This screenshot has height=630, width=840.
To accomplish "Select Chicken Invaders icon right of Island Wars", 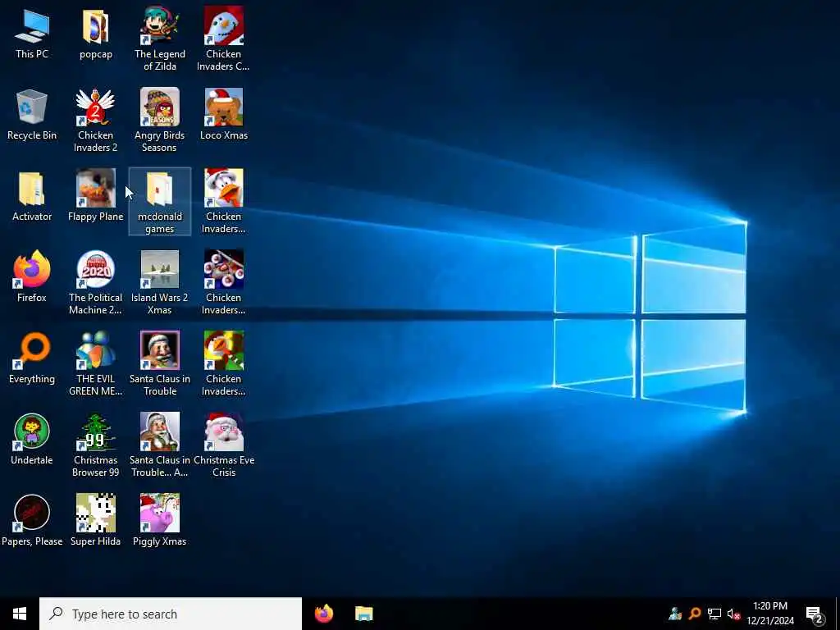I will click(x=223, y=282).
